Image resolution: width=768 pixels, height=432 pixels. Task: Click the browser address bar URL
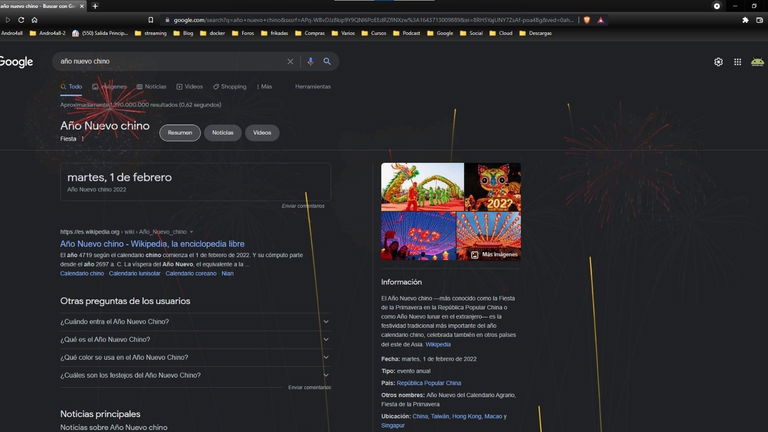[372, 20]
